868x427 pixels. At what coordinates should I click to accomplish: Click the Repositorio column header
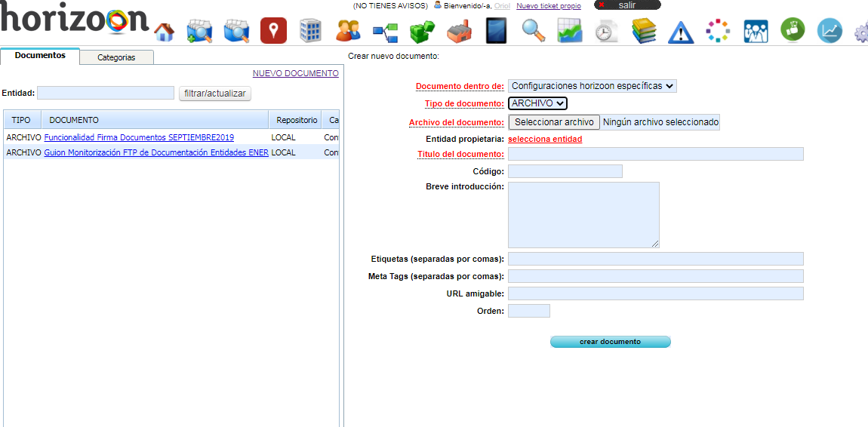pos(295,119)
